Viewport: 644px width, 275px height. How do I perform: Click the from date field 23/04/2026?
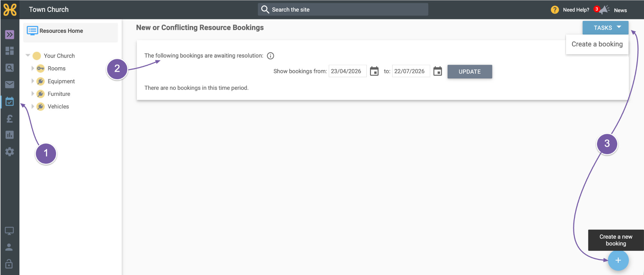[x=347, y=71]
